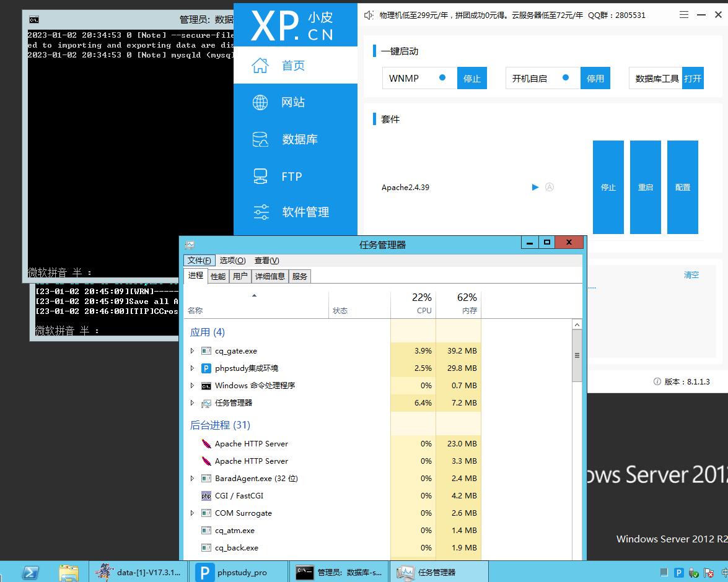Click the 版本：8.1.1.3 label
Viewport: 728px width, 582px height.
tap(687, 381)
